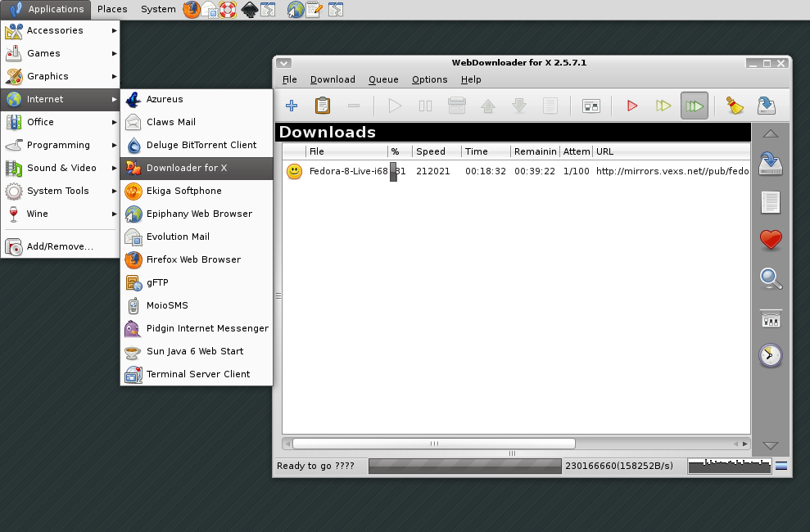
Task: Click the broom clear completed icon
Action: [735, 106]
